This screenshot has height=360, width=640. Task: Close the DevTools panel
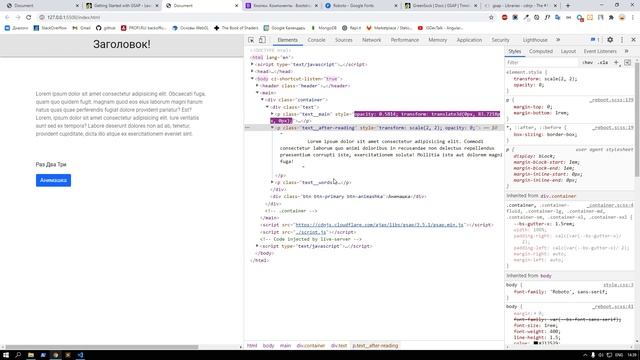pos(633,40)
